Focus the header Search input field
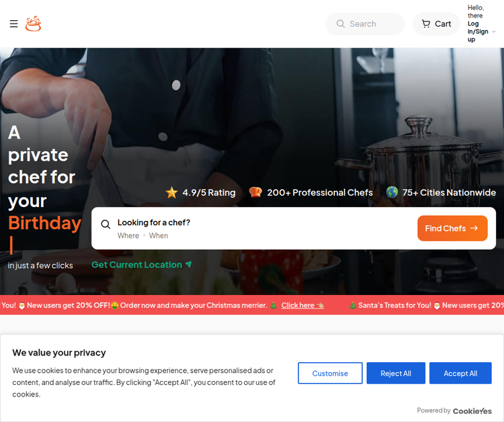This screenshot has width=504, height=422. 365,24
